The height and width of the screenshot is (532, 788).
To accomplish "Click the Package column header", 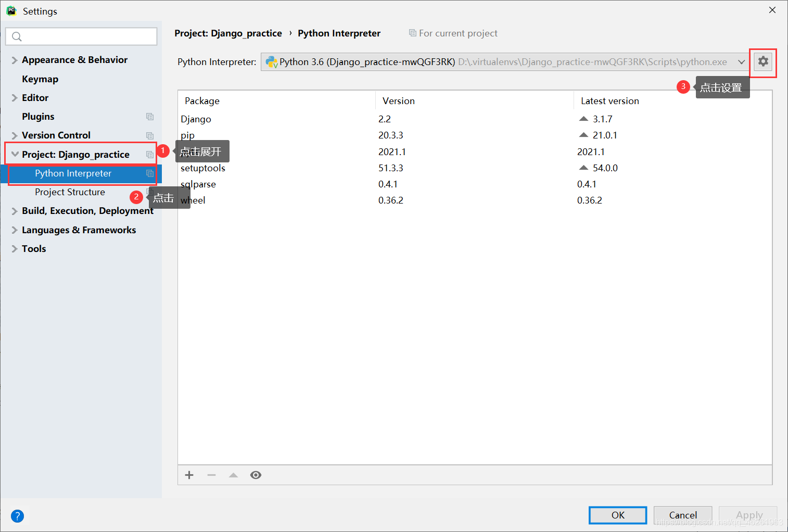I will click(202, 101).
